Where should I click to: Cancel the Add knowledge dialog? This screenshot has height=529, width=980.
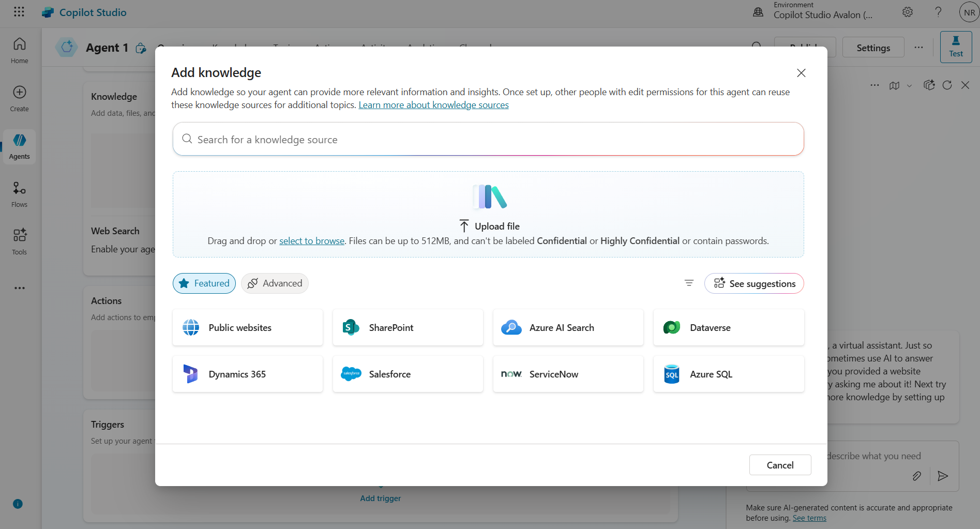point(780,464)
